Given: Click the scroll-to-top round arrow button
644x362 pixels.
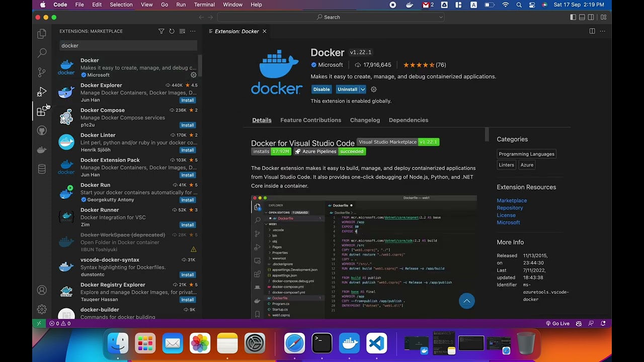Looking at the screenshot, I should pos(466,301).
